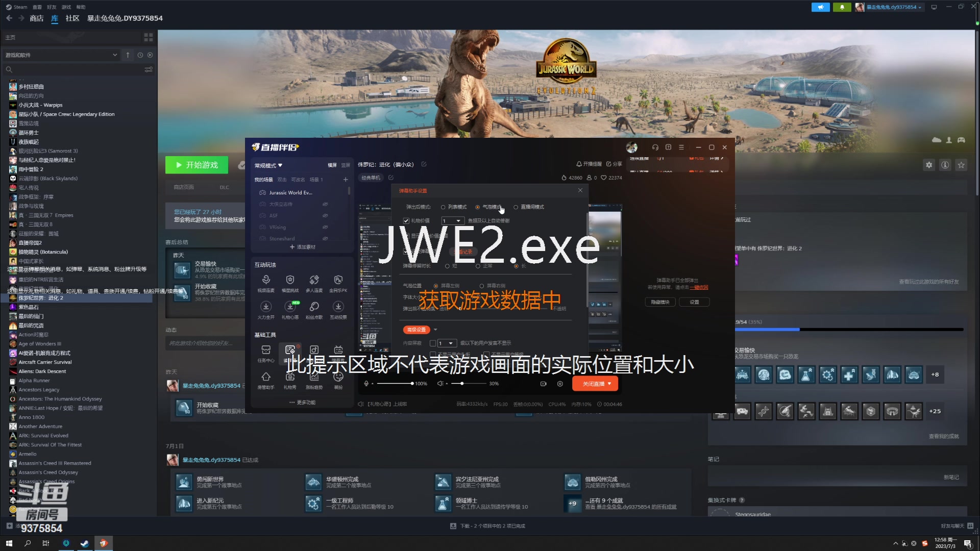Open the 帮助 menu in Steam
The image size is (980, 551).
(x=81, y=7)
